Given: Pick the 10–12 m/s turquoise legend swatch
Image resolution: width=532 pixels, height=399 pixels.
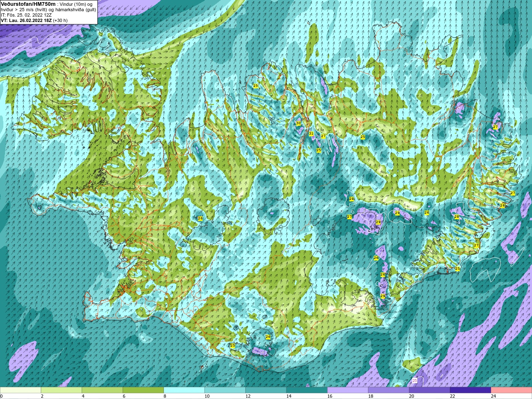Looking at the screenshot, I should click(225, 390).
